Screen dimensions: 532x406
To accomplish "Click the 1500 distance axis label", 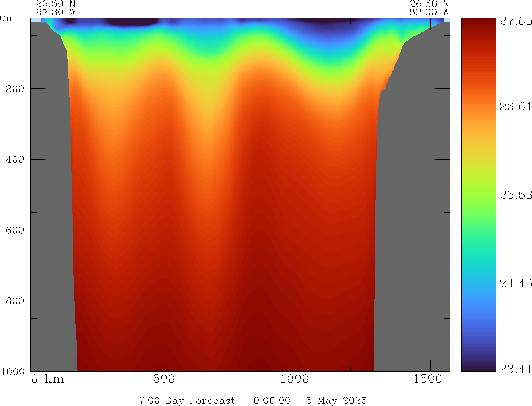I will click(428, 379).
